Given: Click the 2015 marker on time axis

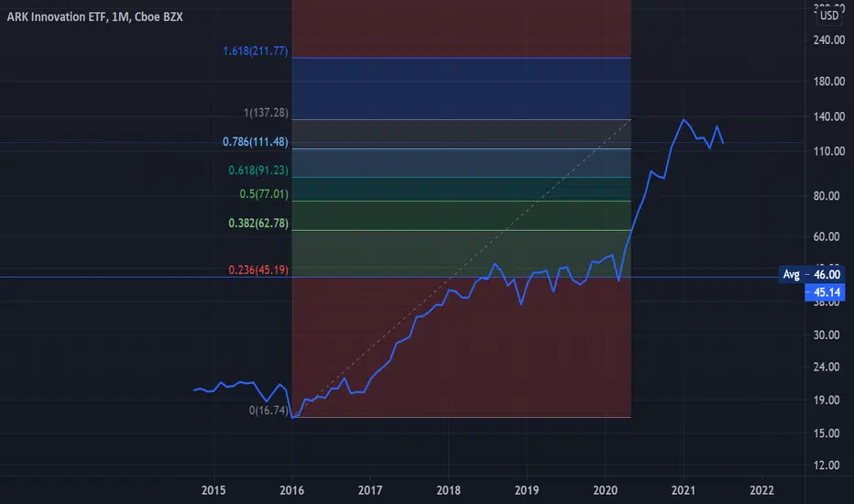Looking at the screenshot, I should [x=213, y=490].
